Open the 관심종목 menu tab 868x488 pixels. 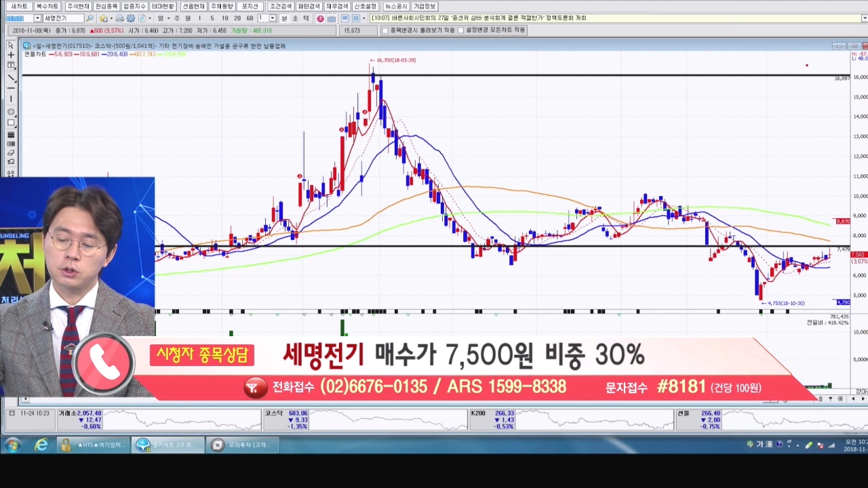106,6
